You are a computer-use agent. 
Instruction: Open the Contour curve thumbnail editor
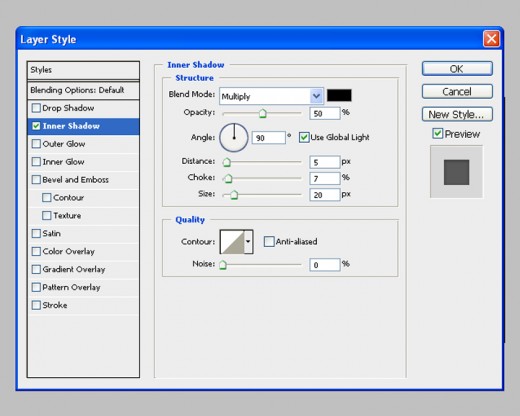(232, 242)
